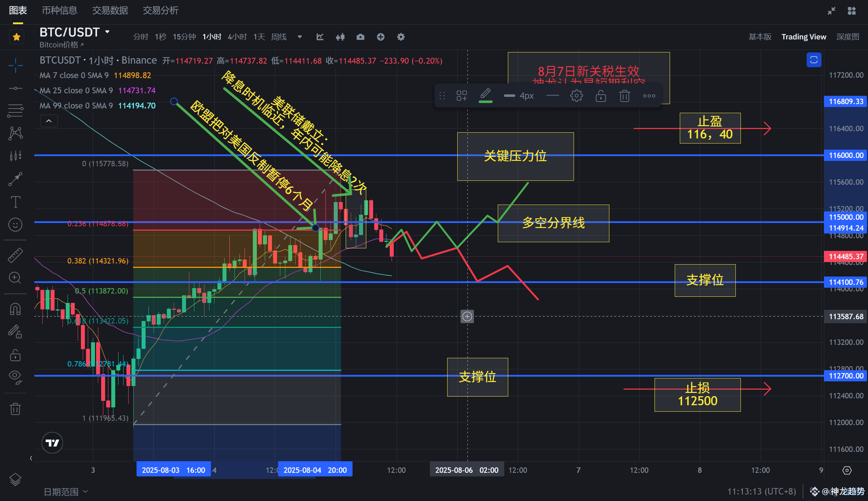Viewport: 868px width, 501px height.
Task: Toggle stay in drawing mode
Action: coord(16,331)
